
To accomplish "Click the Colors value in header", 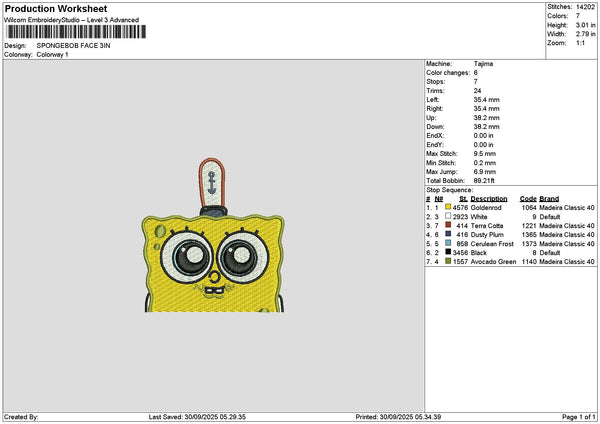I will tap(578, 16).
